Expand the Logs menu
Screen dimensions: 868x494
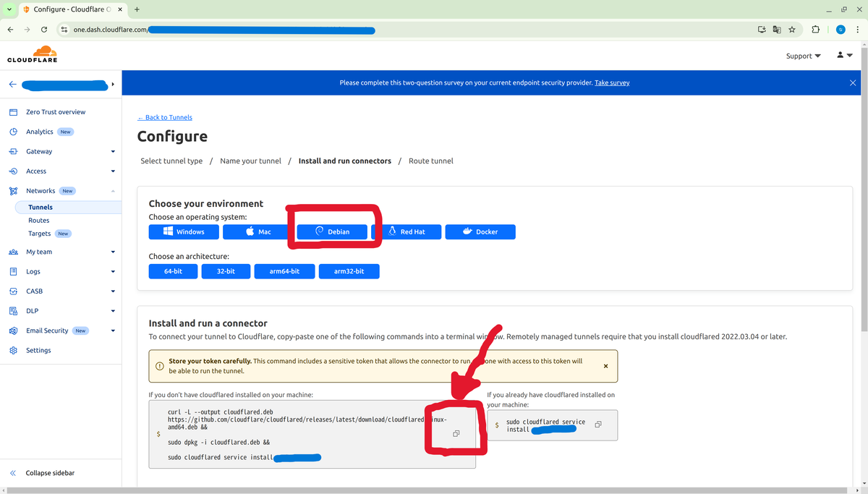(113, 272)
